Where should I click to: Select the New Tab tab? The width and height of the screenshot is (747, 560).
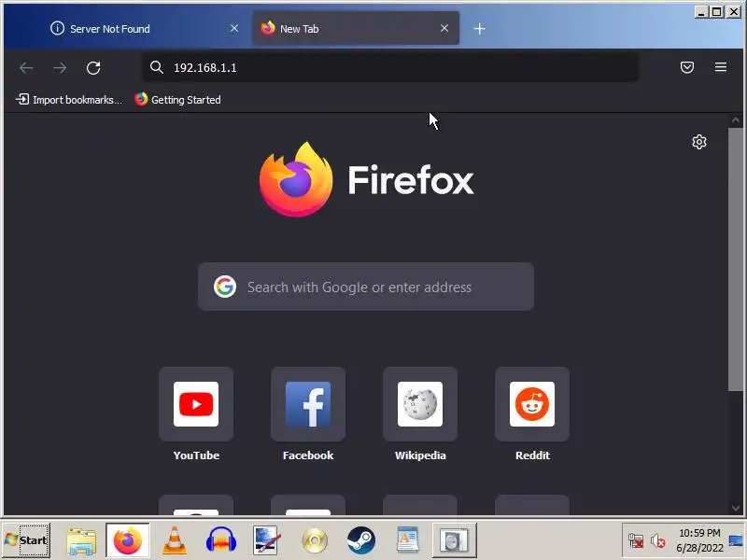click(x=356, y=29)
